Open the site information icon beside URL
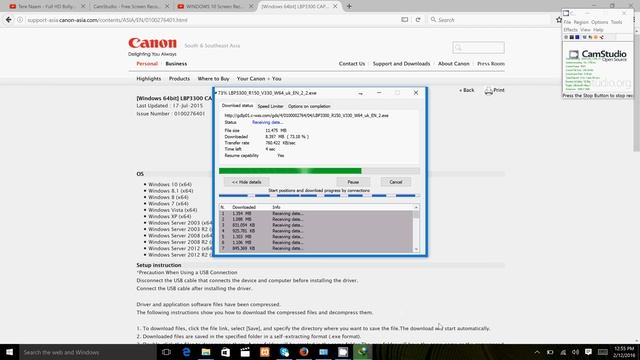 pos(20,20)
